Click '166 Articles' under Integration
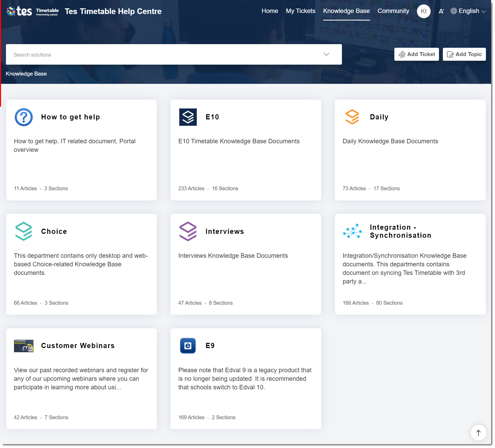495x448 pixels. [x=356, y=303]
